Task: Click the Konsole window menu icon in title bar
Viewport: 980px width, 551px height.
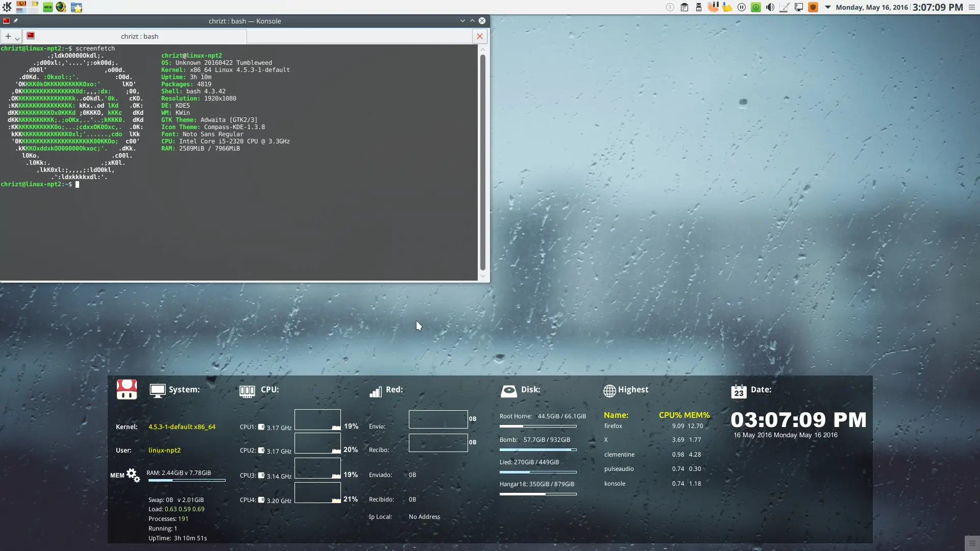Action: (6, 21)
